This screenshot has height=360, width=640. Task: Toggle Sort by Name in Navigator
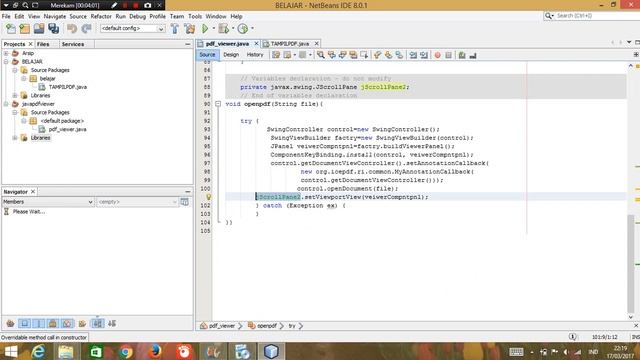pos(98,324)
